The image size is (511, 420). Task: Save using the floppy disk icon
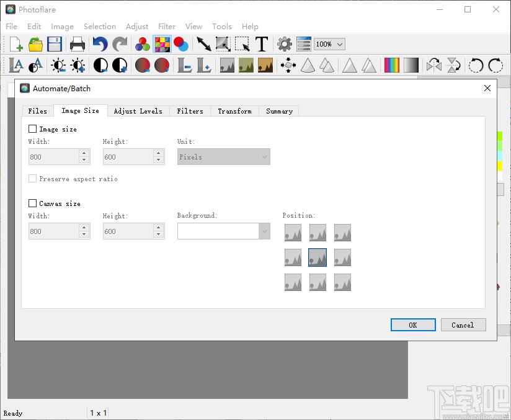pyautogui.click(x=55, y=44)
